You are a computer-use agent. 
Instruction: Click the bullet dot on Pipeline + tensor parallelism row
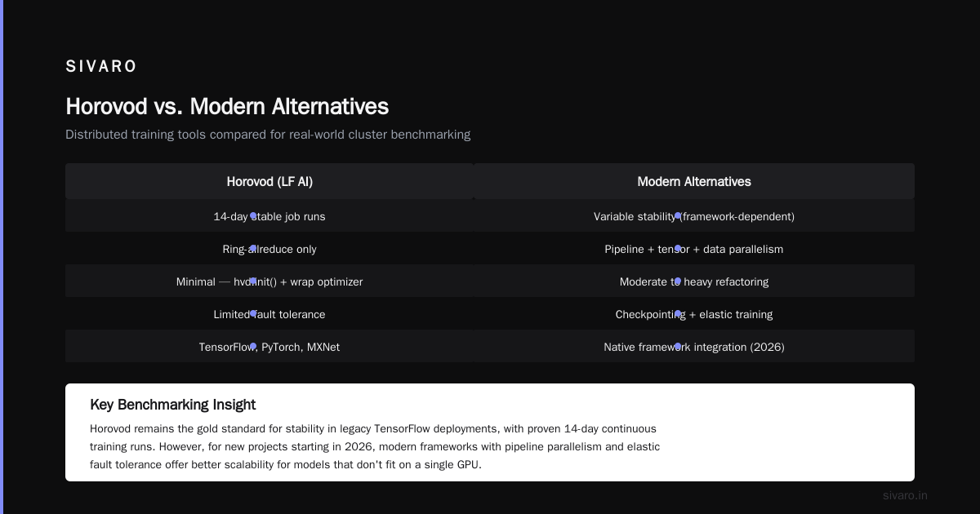click(x=678, y=249)
